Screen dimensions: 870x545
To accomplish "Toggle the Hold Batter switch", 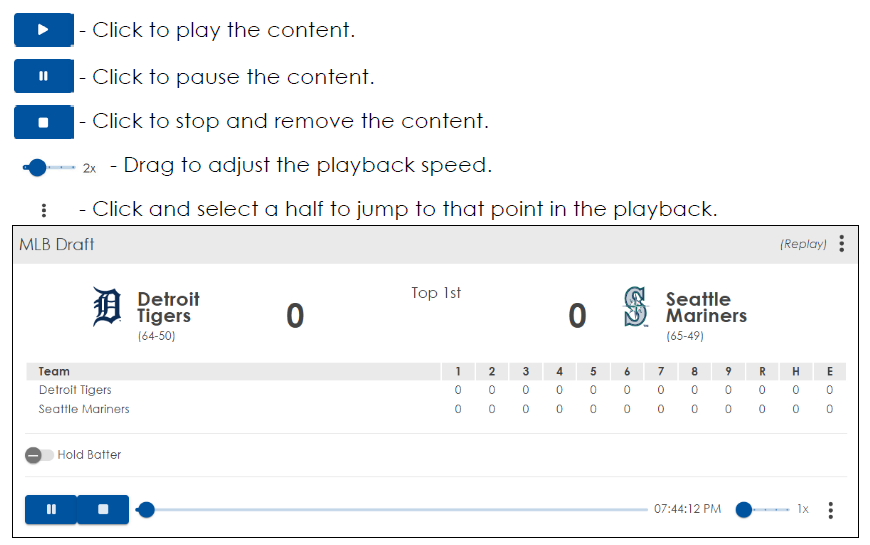I will pos(40,455).
